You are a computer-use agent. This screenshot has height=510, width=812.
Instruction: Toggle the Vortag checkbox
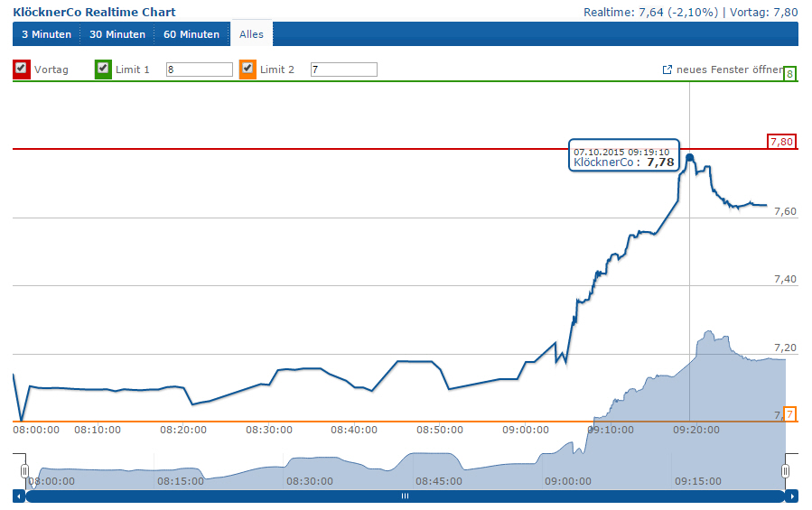coord(22,69)
